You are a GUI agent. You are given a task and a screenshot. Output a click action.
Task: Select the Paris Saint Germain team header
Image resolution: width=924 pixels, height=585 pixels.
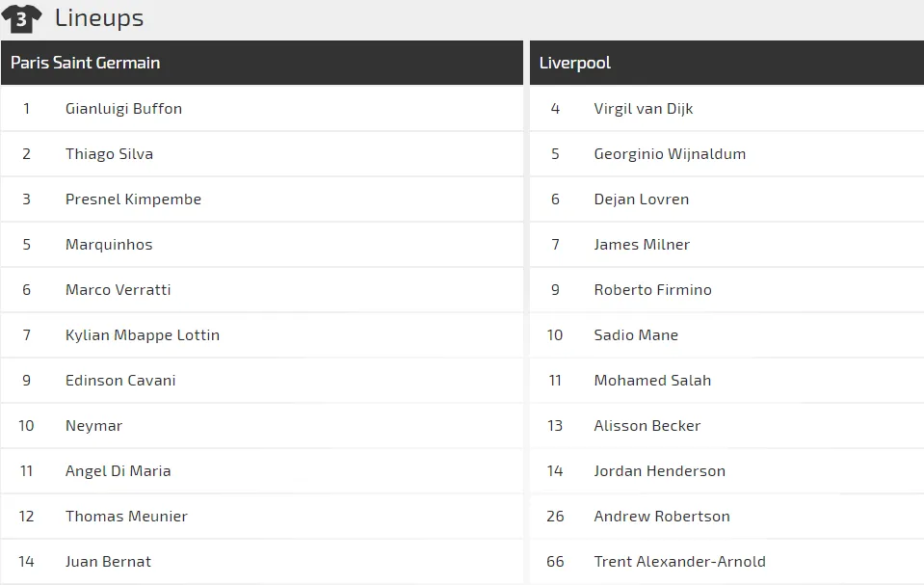coord(262,63)
